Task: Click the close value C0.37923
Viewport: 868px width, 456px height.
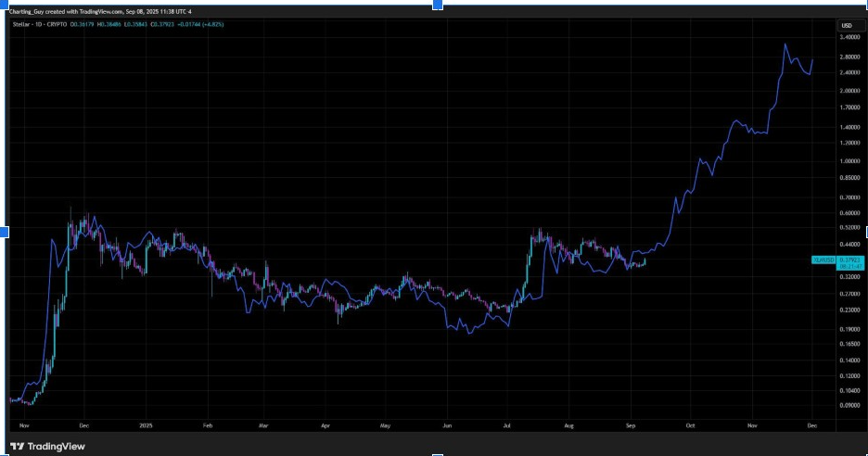Action: pos(161,24)
